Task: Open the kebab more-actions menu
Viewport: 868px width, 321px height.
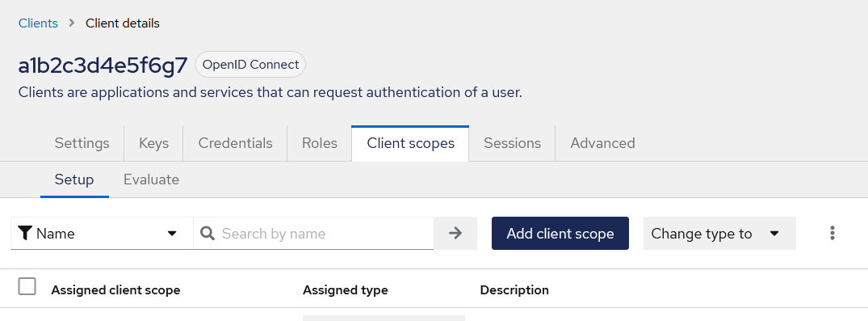Action: tap(832, 234)
